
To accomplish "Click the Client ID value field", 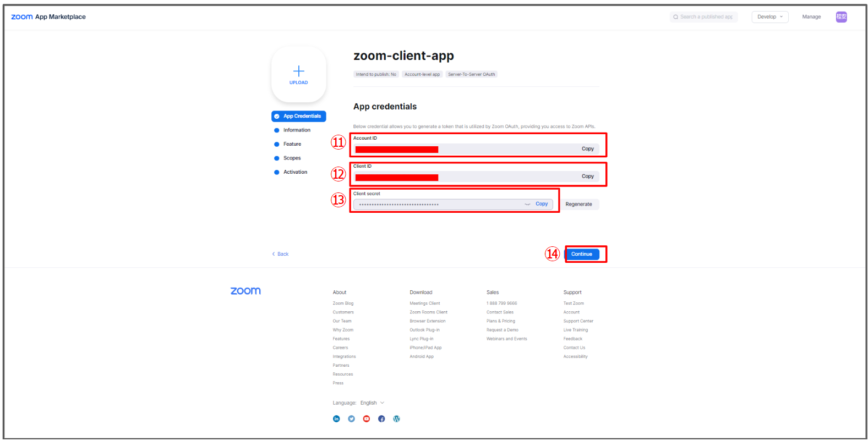I will (476, 177).
